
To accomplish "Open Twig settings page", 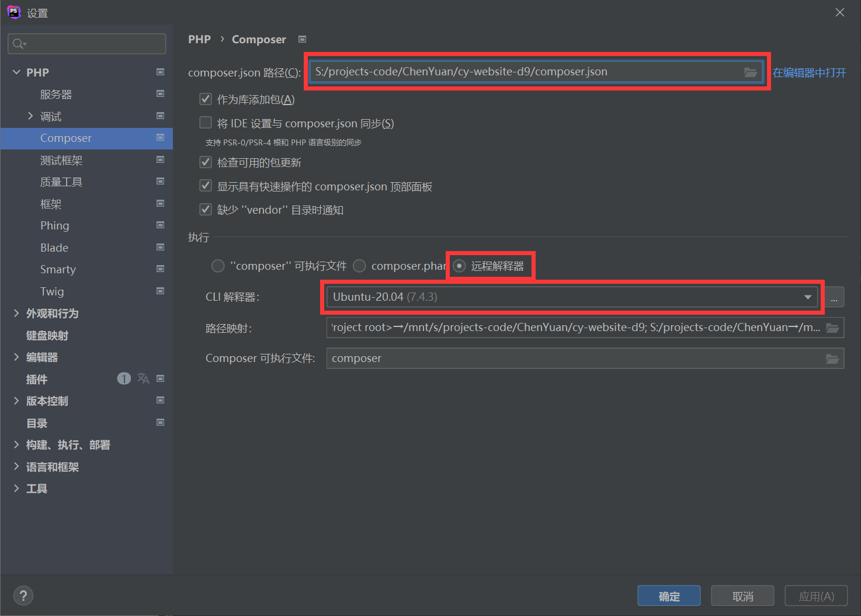I will pos(52,291).
